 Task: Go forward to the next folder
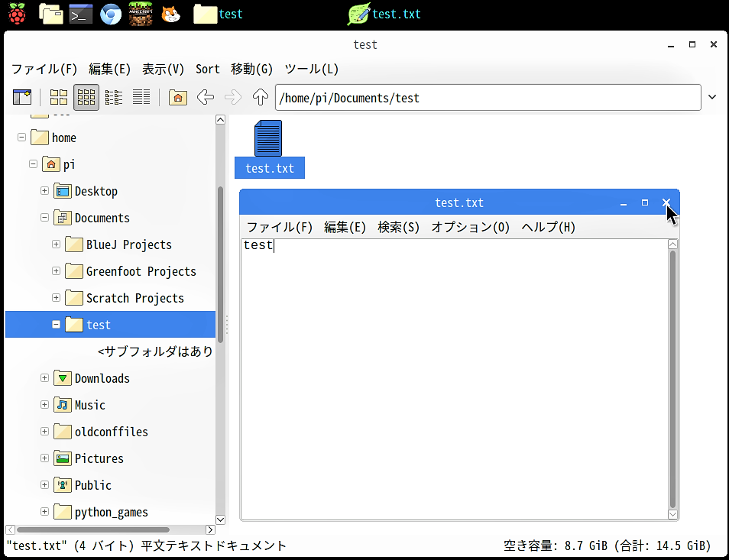click(233, 97)
